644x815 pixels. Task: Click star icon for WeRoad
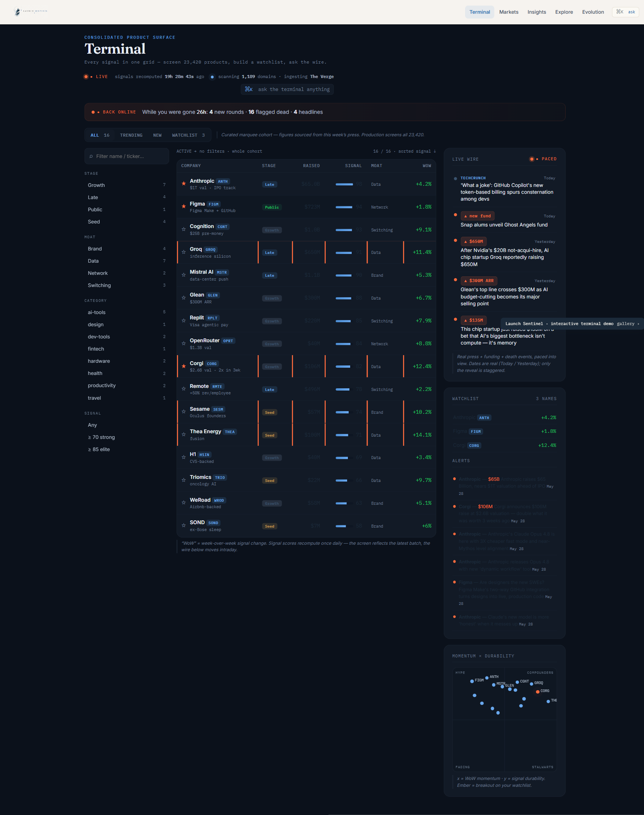[183, 502]
